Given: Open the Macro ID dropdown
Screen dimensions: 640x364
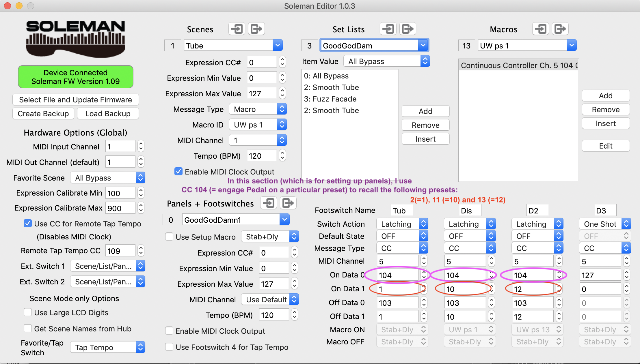Looking at the screenshot, I should point(258,125).
